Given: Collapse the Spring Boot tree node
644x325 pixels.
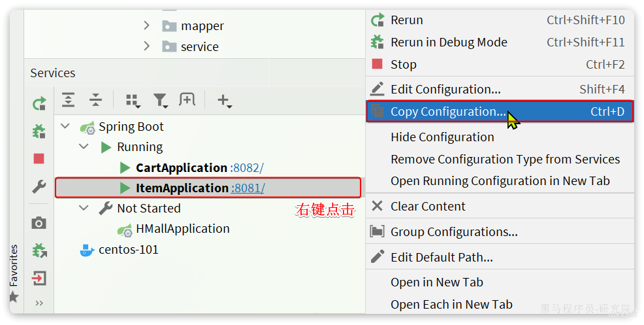Looking at the screenshot, I should (x=65, y=126).
